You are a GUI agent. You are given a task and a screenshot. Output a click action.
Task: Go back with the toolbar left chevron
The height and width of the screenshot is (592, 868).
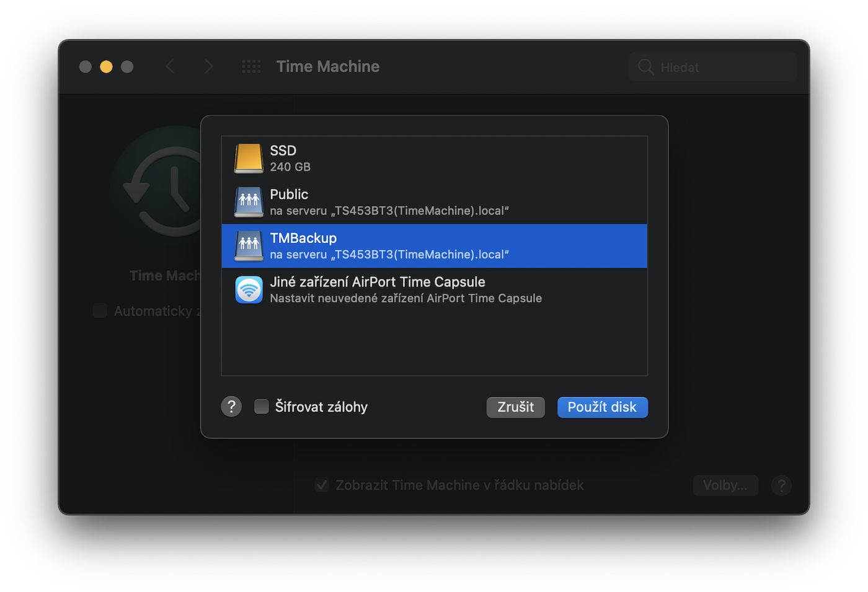(170, 66)
